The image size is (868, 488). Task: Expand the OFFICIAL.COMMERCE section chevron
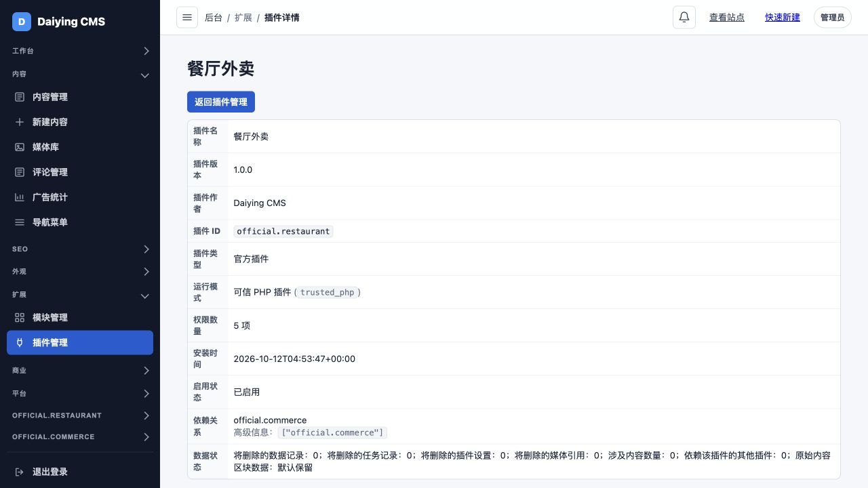(x=146, y=437)
